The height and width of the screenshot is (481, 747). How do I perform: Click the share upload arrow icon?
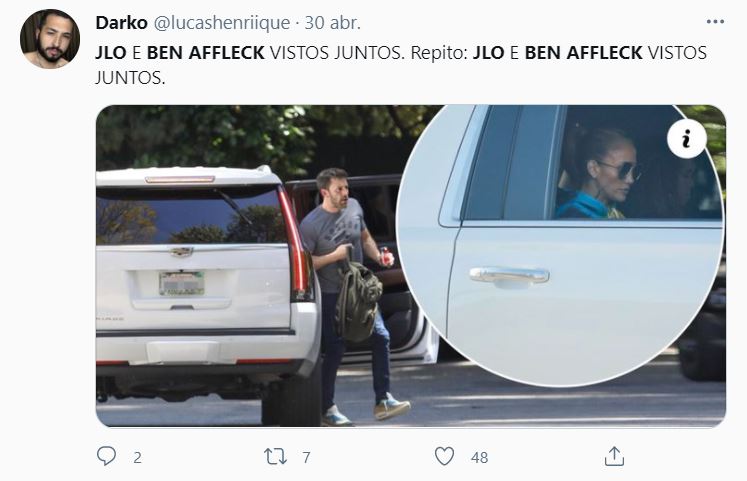(614, 456)
